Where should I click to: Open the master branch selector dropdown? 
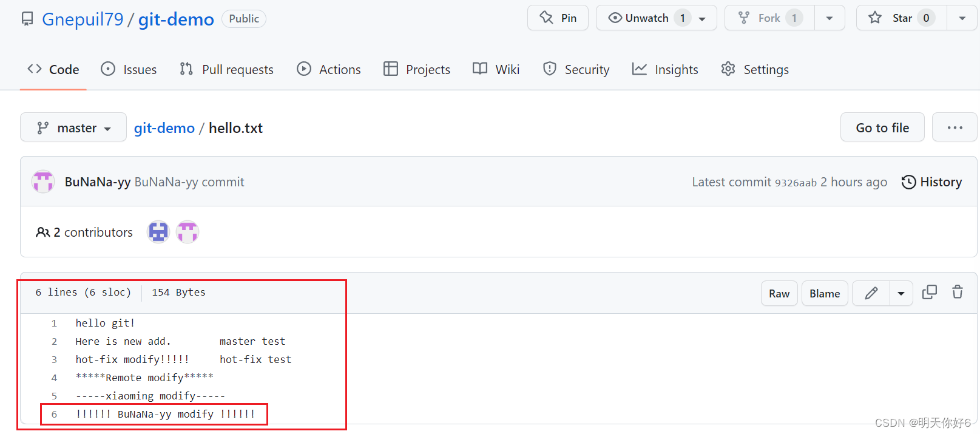coord(73,127)
